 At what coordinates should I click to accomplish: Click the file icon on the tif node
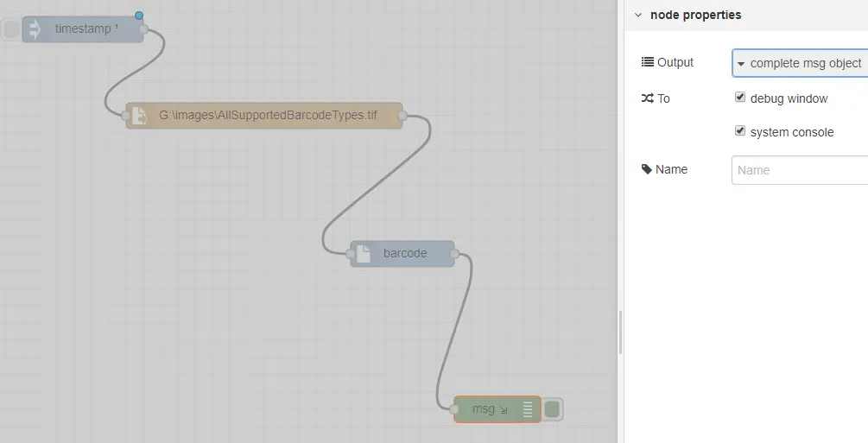point(140,115)
